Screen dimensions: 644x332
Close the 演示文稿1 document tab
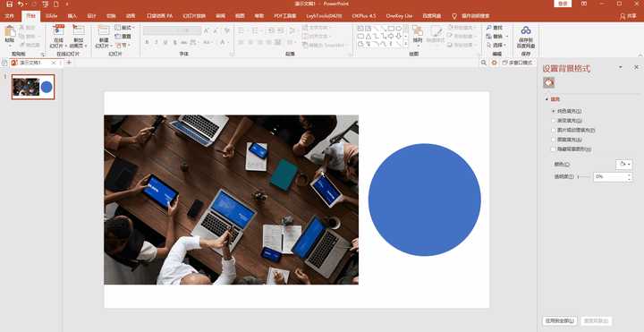point(54,63)
